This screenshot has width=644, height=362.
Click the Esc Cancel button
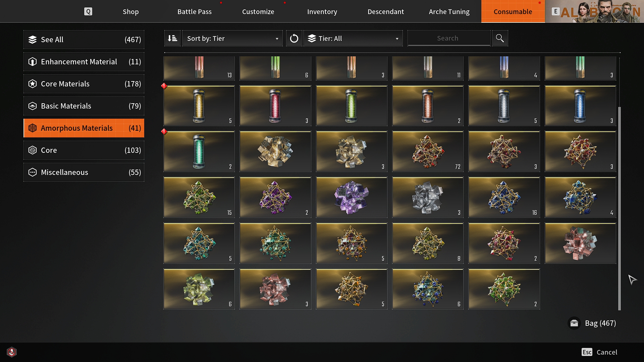[599, 352]
